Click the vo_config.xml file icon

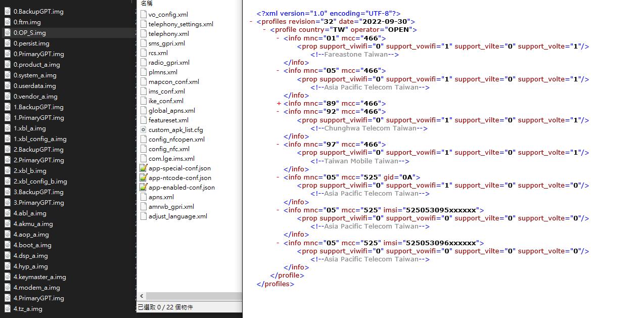tap(144, 15)
